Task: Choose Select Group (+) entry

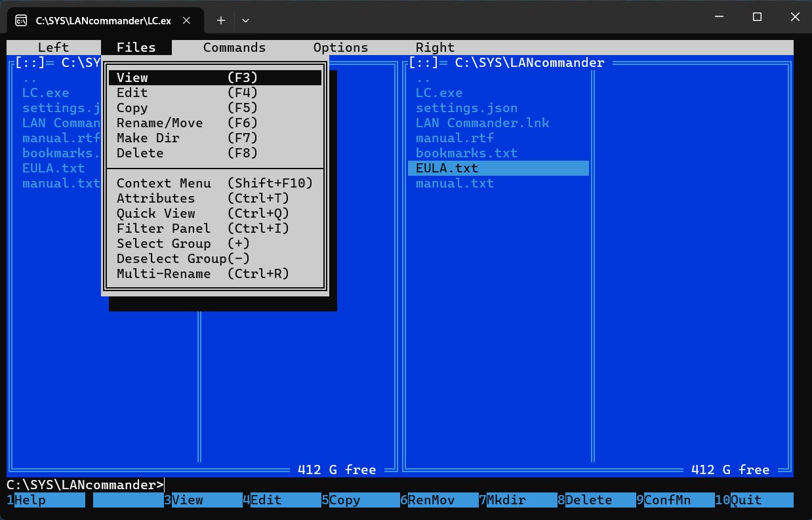Action: (215, 243)
